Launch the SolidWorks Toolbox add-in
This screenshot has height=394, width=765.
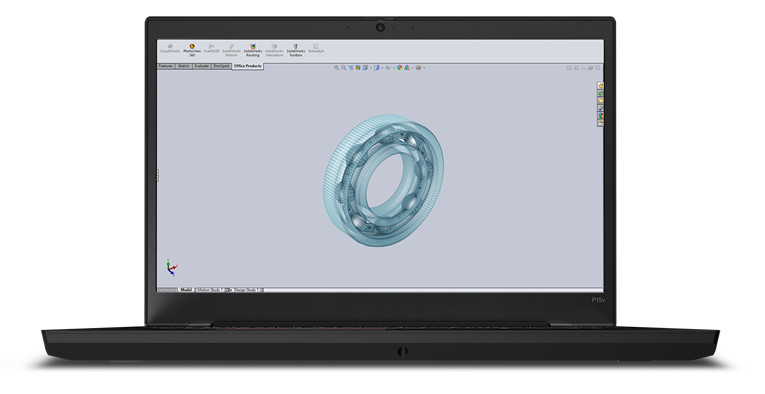(x=296, y=49)
